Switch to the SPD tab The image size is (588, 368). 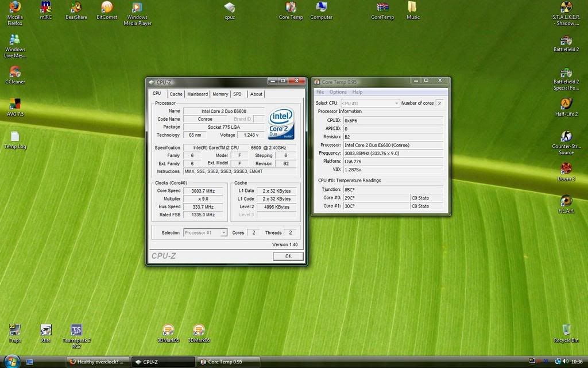click(237, 94)
